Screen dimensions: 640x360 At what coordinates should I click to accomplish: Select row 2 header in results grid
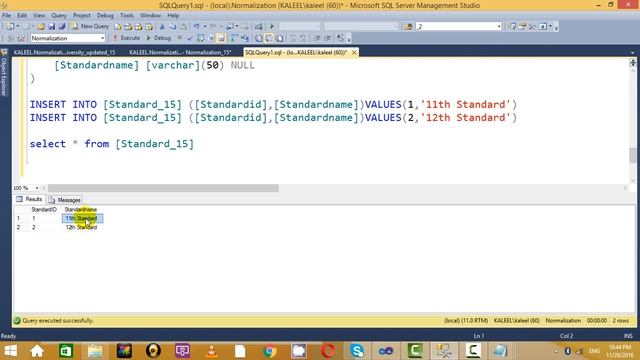(x=18, y=227)
